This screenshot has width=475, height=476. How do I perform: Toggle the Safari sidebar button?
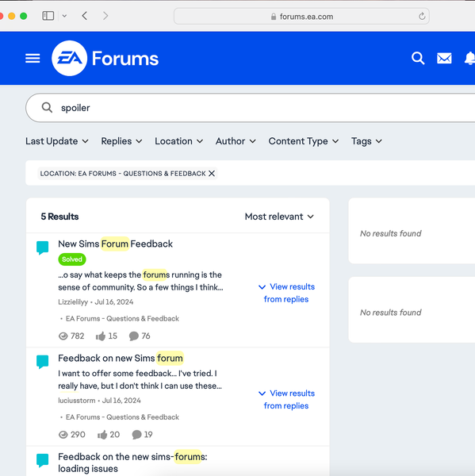point(48,16)
